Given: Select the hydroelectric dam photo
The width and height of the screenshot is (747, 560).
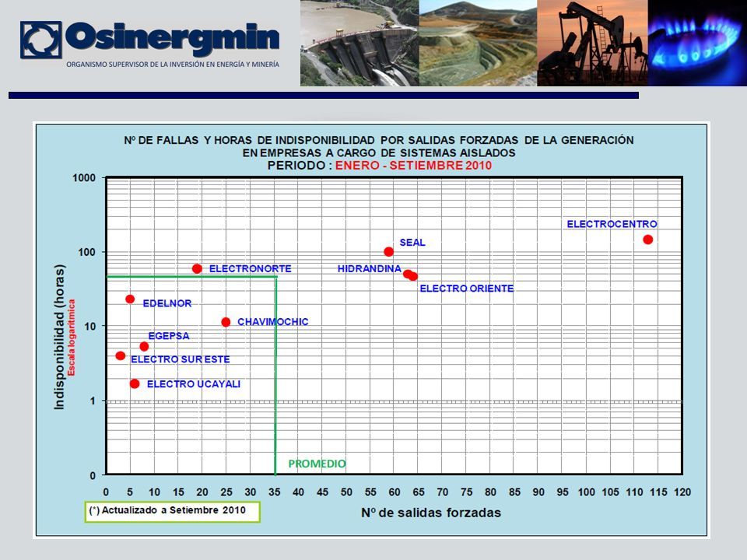Looking at the screenshot, I should 359,43.
